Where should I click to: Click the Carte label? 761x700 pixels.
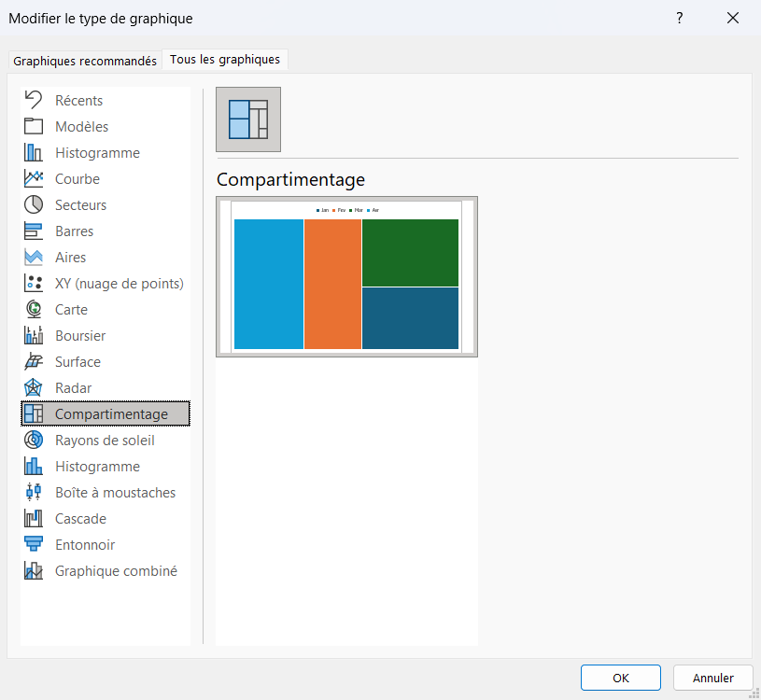click(71, 310)
